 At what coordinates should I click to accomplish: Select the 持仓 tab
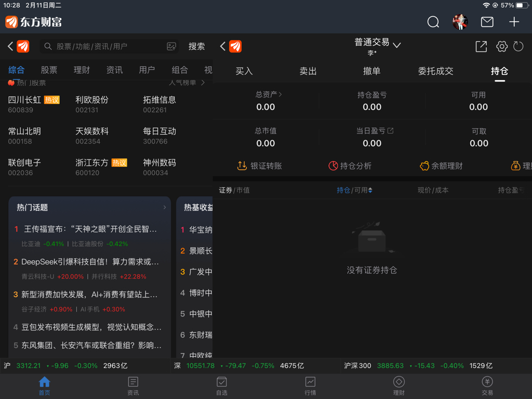point(499,71)
